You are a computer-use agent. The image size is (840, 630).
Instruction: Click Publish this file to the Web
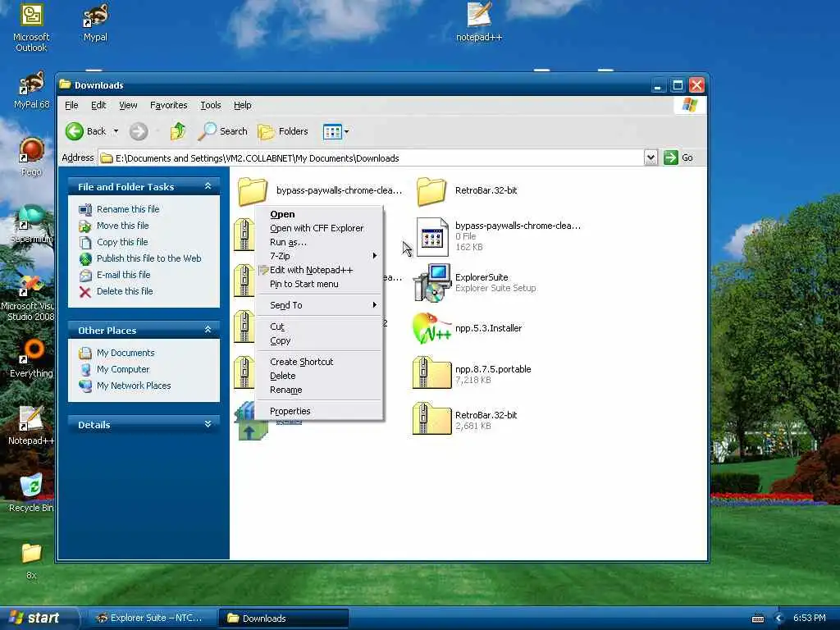point(149,258)
